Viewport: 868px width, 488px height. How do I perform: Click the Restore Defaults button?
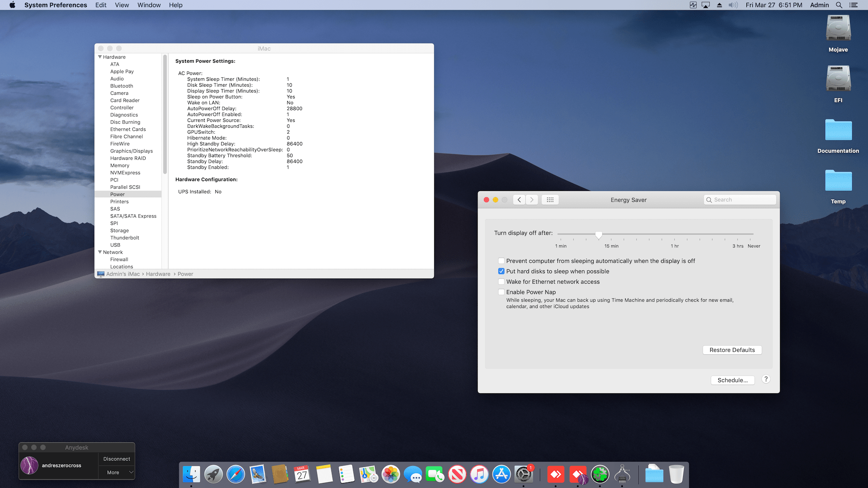click(x=732, y=350)
